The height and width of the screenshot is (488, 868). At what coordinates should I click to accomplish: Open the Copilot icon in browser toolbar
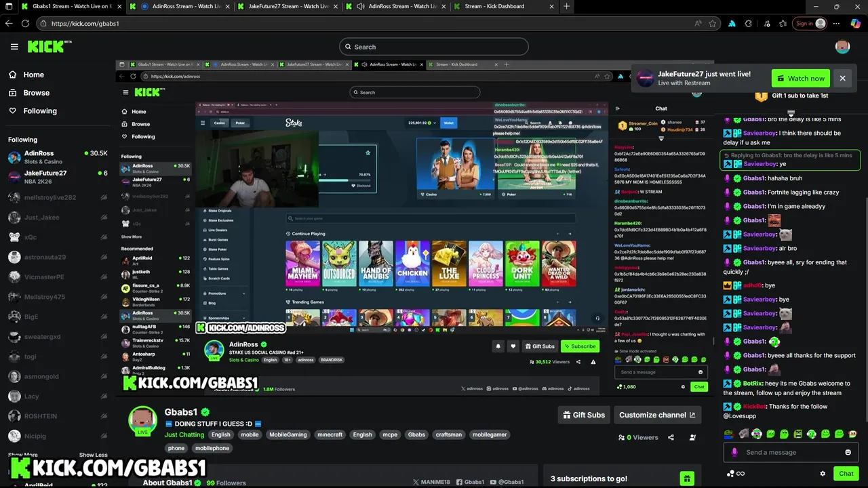coord(856,23)
